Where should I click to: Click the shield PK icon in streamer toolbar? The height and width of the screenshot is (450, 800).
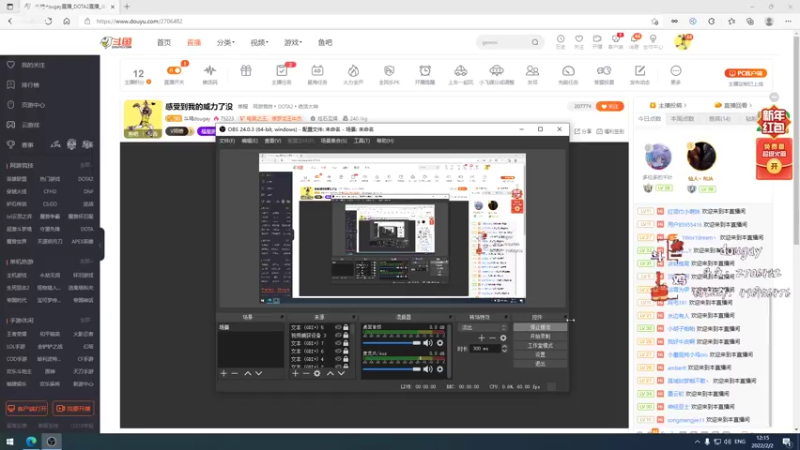(x=389, y=70)
